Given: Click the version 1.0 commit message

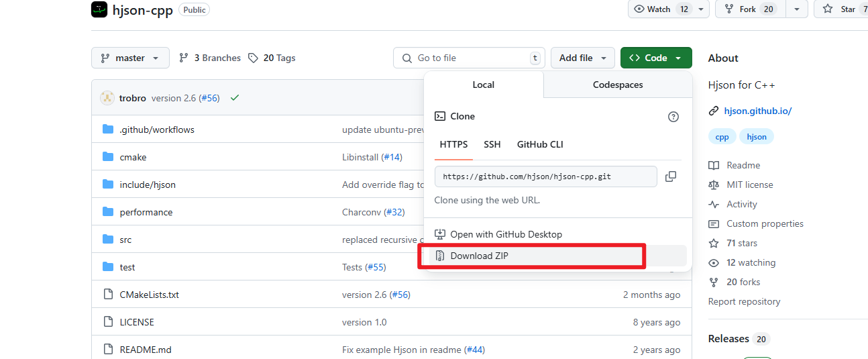Looking at the screenshot, I should click(364, 322).
